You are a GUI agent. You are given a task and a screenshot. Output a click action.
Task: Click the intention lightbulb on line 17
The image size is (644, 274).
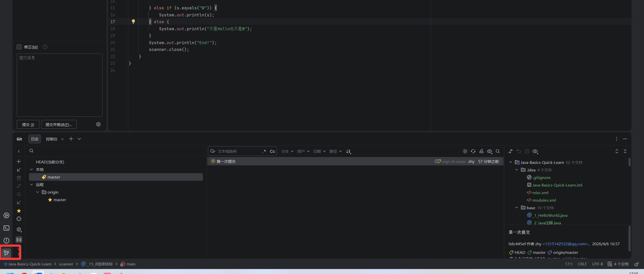[x=133, y=22]
